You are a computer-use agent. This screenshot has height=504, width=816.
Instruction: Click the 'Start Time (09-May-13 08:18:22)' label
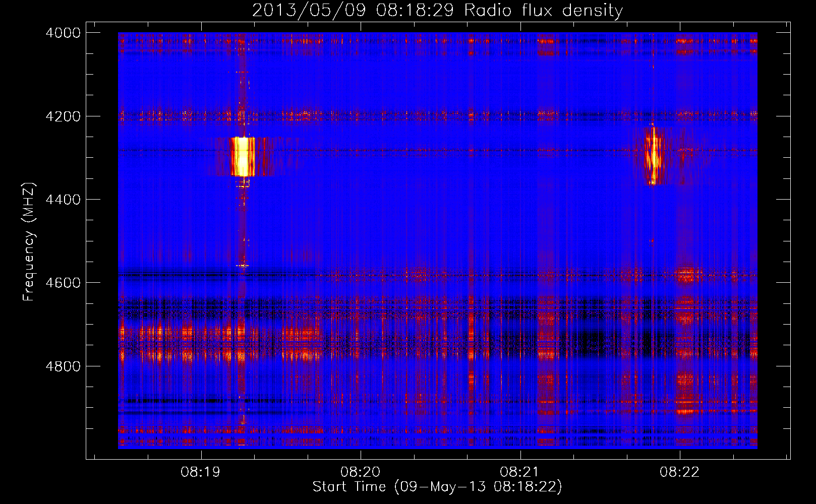437,487
